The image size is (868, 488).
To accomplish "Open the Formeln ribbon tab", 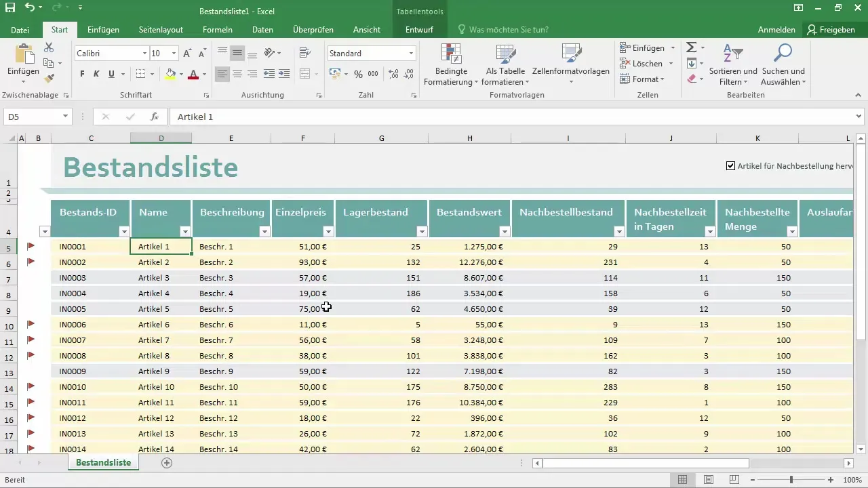I will 218,30.
